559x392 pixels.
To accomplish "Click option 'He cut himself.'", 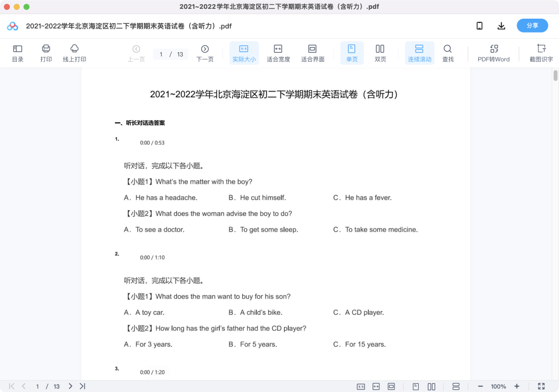I will (263, 198).
